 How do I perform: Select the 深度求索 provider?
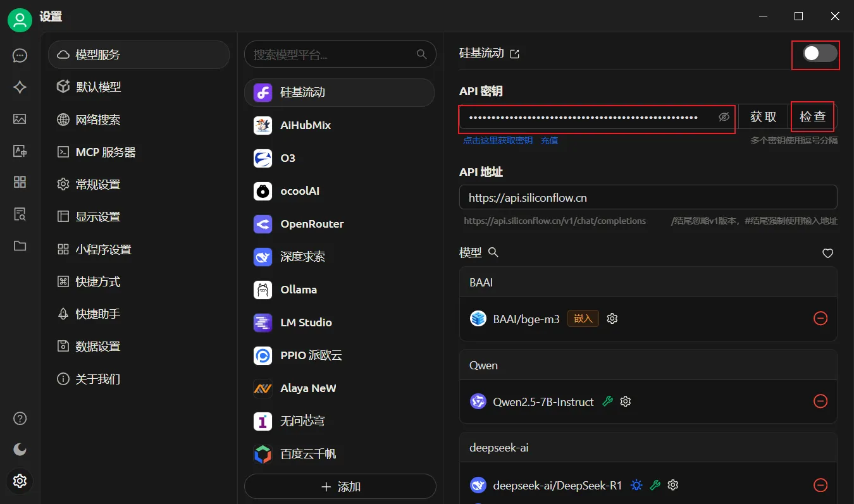(x=340, y=257)
